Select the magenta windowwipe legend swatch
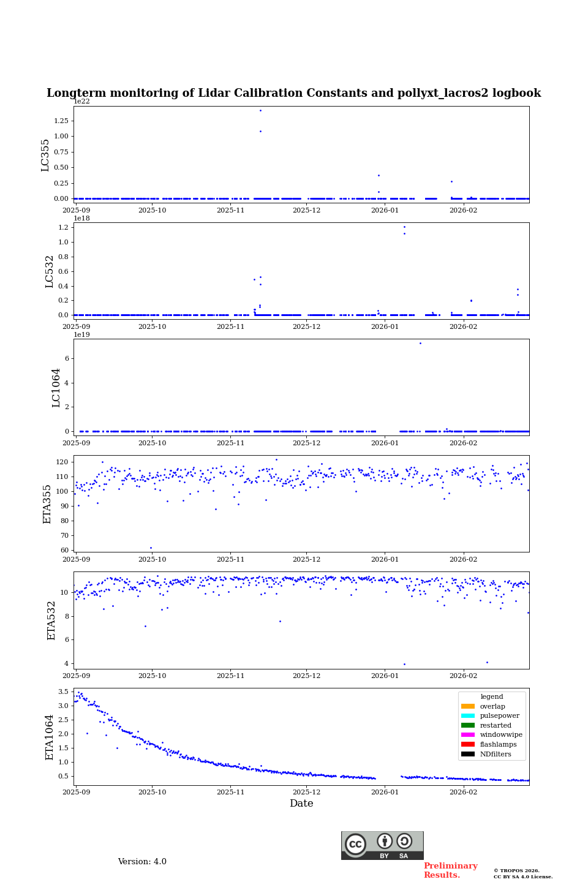 click(468, 735)
